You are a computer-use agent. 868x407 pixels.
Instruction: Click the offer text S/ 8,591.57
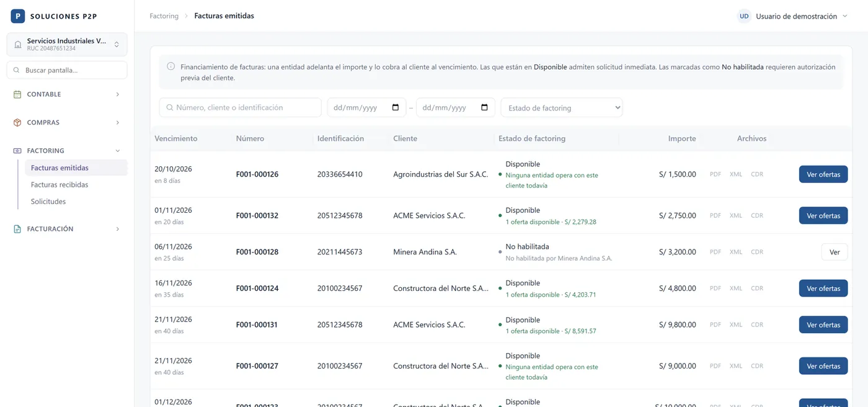(580, 331)
